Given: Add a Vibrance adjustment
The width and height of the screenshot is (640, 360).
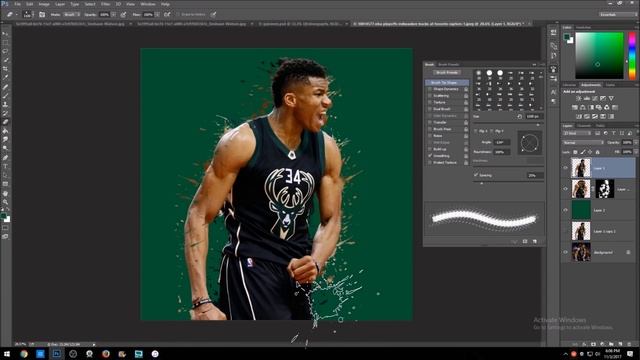Looking at the screenshot, I should click(611, 98).
